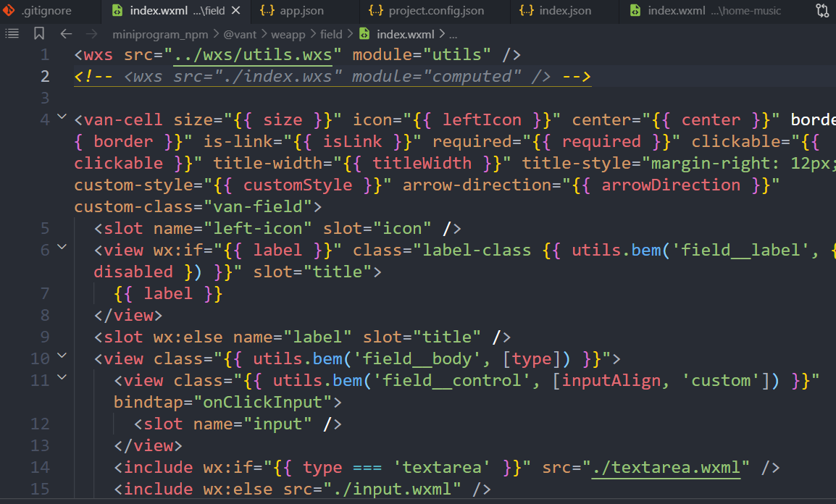
Task: Switch to the app.json tab
Action: pos(303,11)
